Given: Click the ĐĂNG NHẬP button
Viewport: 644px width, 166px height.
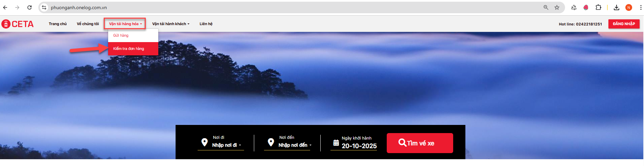Looking at the screenshot, I should pyautogui.click(x=624, y=24).
